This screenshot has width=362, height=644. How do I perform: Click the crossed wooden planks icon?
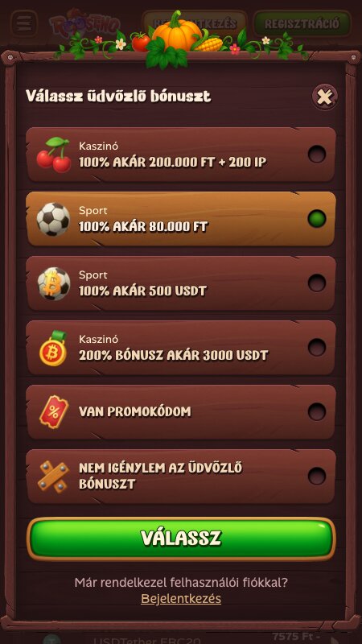click(53, 477)
